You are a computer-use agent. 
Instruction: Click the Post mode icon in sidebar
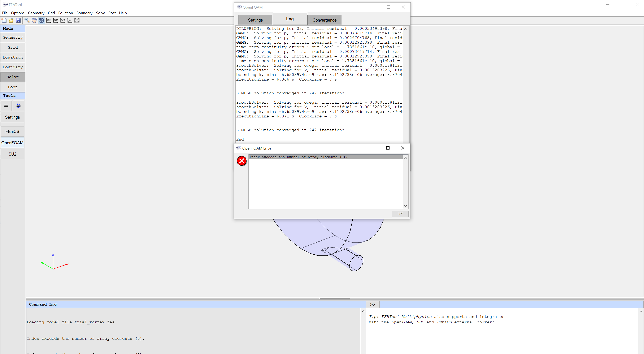coord(13,87)
